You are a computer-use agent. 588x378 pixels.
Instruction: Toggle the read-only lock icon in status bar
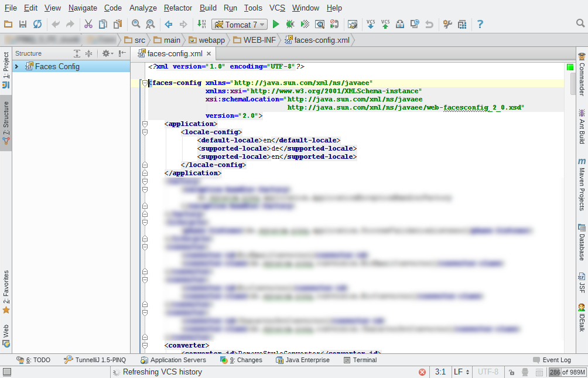pos(511,372)
